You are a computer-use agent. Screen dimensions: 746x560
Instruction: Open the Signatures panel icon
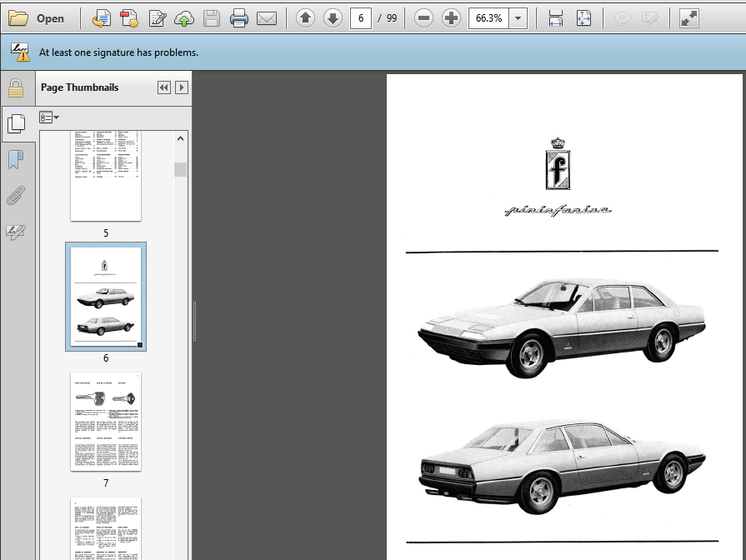coord(16,232)
